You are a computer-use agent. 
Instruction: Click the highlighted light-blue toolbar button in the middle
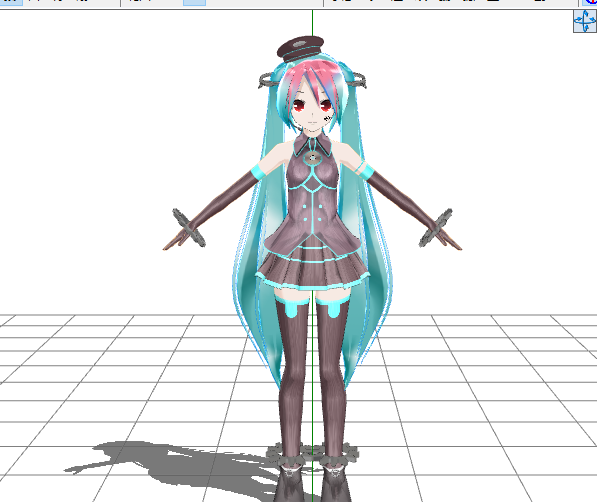click(194, 3)
